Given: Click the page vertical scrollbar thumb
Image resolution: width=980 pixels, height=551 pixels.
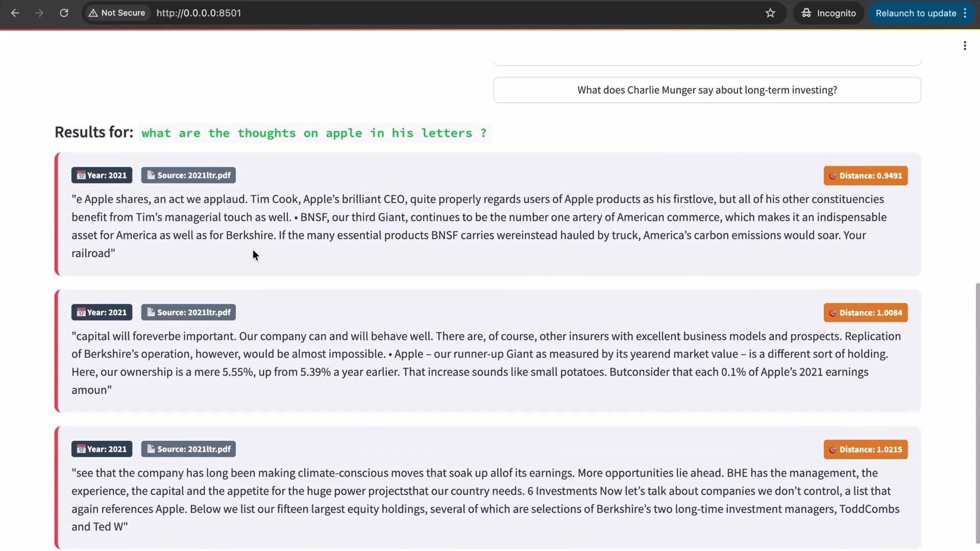Looking at the screenshot, I should pos(977,413).
